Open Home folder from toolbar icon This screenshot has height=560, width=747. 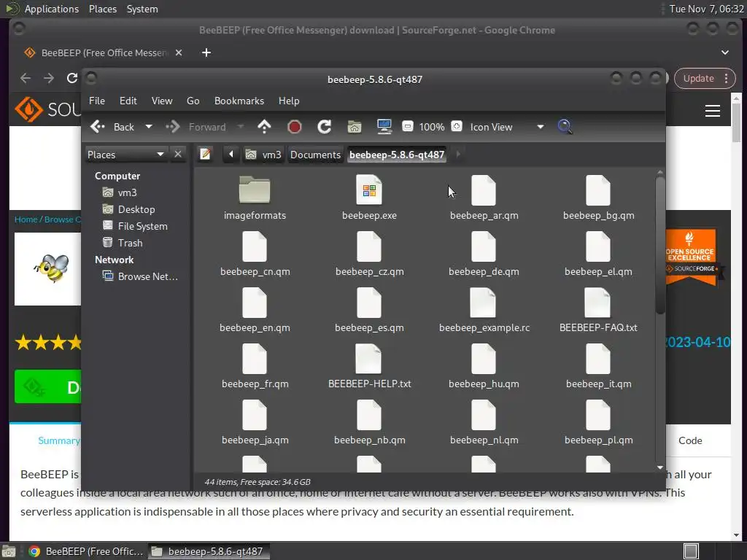pos(355,127)
